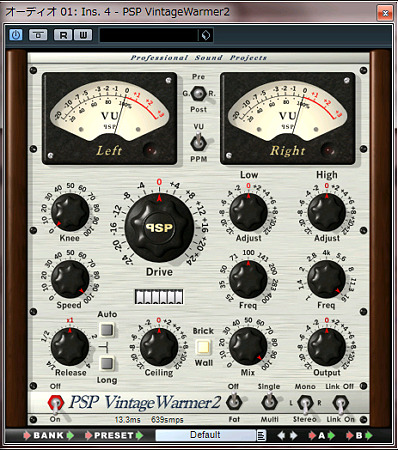
Task: Click the Low Freq knob
Action: [x=248, y=279]
